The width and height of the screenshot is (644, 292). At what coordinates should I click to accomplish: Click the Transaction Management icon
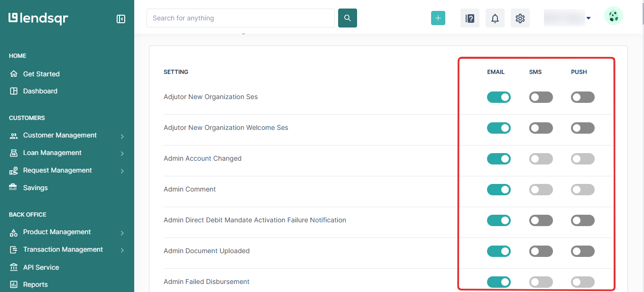tap(14, 250)
